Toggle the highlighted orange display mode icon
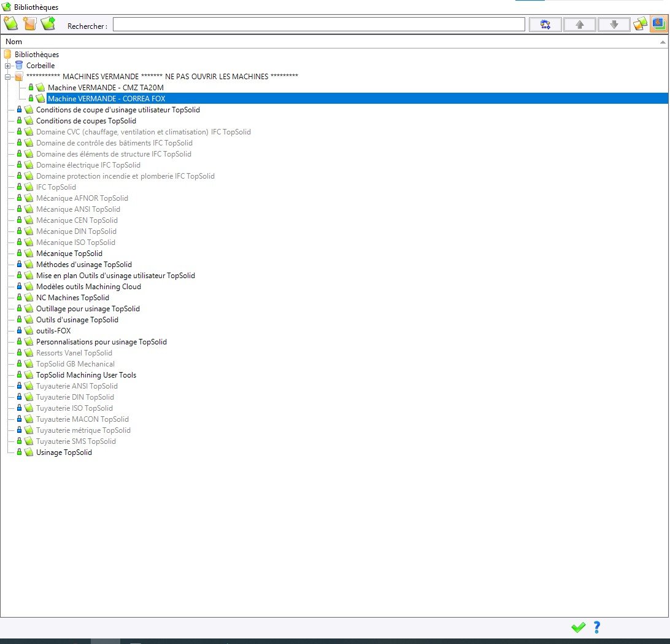The height and width of the screenshot is (644, 670). point(658,24)
